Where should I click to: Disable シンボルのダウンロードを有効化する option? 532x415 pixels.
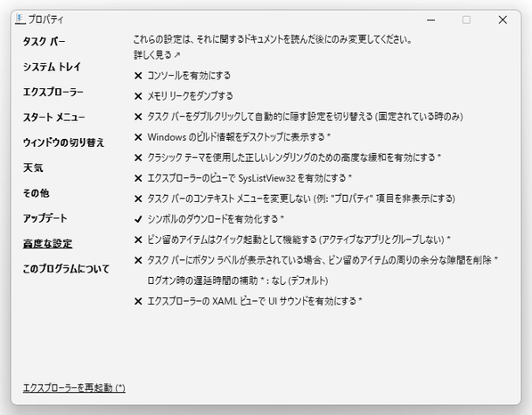coord(209,219)
